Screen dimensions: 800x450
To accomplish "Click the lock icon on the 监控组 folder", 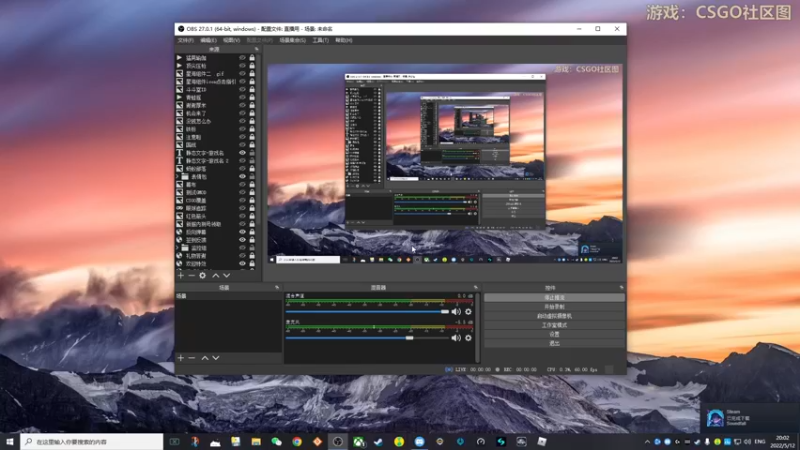I will click(252, 247).
